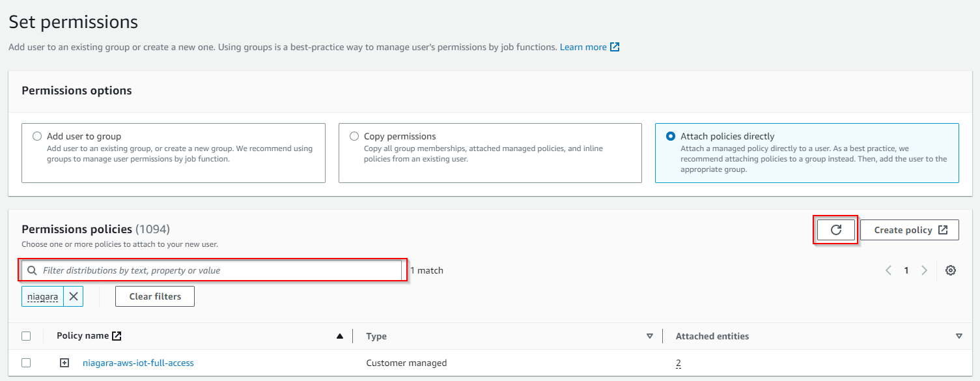The width and height of the screenshot is (980, 381).
Task: Select the Copy permissions option
Action: (x=354, y=137)
